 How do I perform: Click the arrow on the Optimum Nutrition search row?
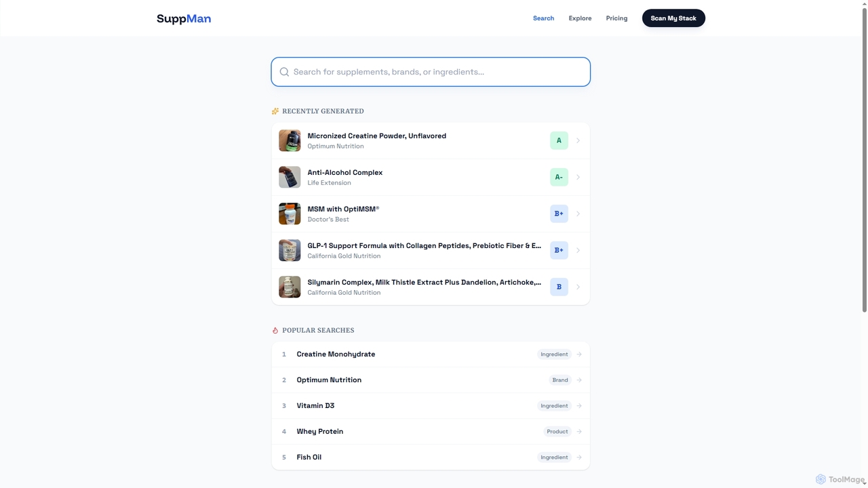(x=579, y=380)
